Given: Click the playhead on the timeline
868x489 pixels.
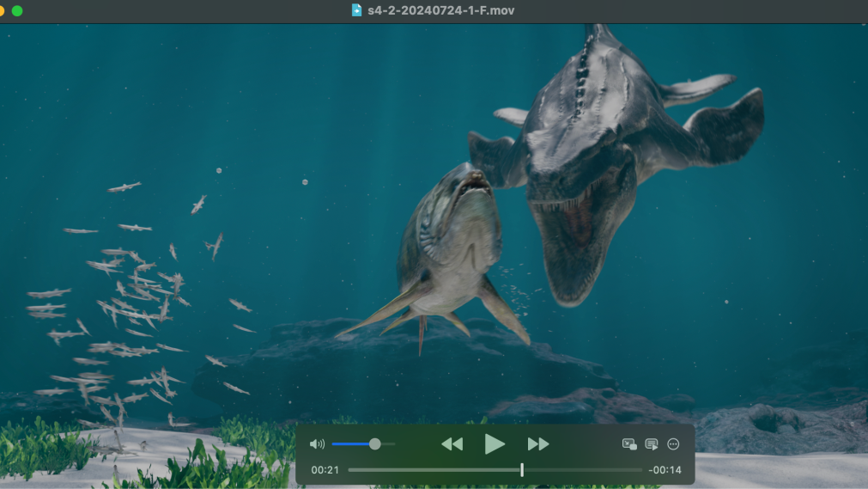Looking at the screenshot, I should [521, 469].
